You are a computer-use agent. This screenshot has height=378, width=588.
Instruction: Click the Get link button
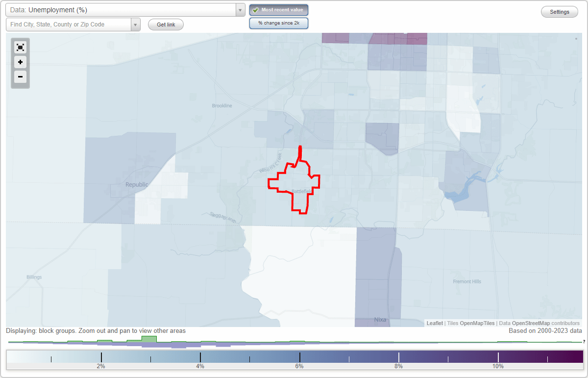click(165, 24)
